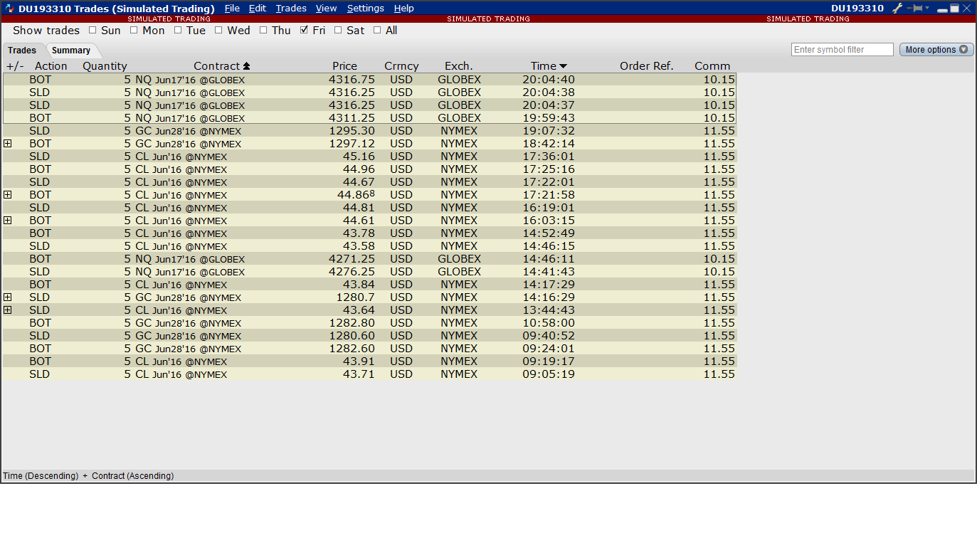Open the More options dropdown

click(936, 50)
